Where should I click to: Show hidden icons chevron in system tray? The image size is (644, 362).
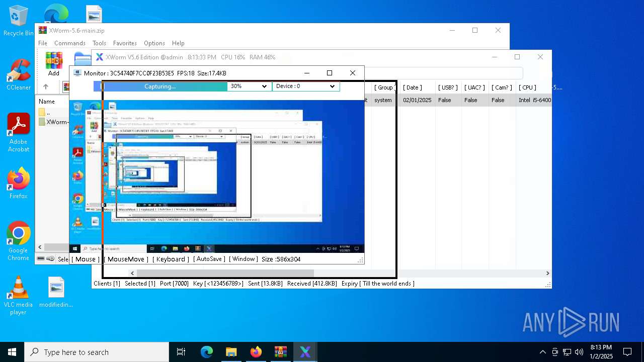click(x=542, y=352)
